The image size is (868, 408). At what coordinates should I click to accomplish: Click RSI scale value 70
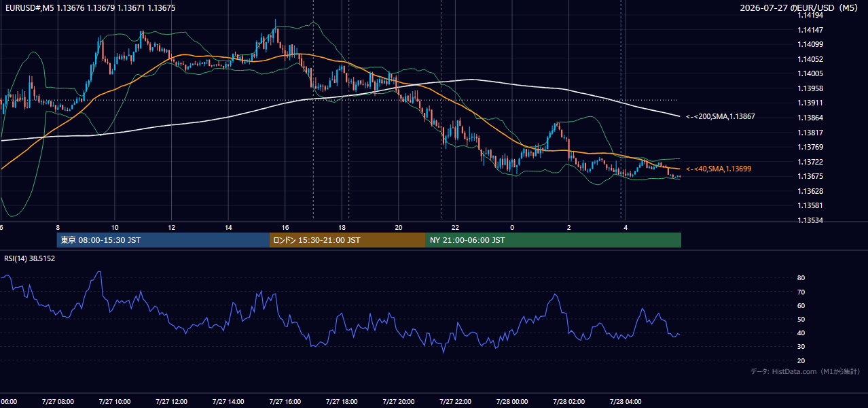pyautogui.click(x=801, y=292)
